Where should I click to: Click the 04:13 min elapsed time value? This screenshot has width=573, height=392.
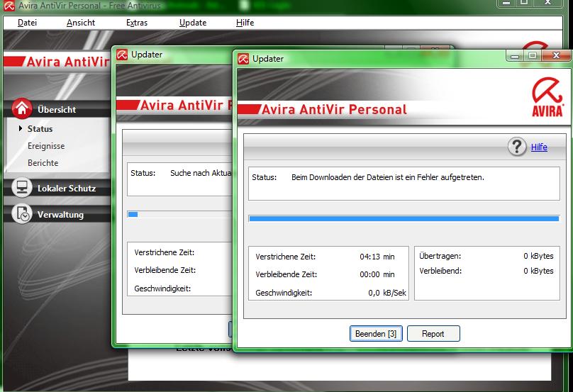pos(377,257)
